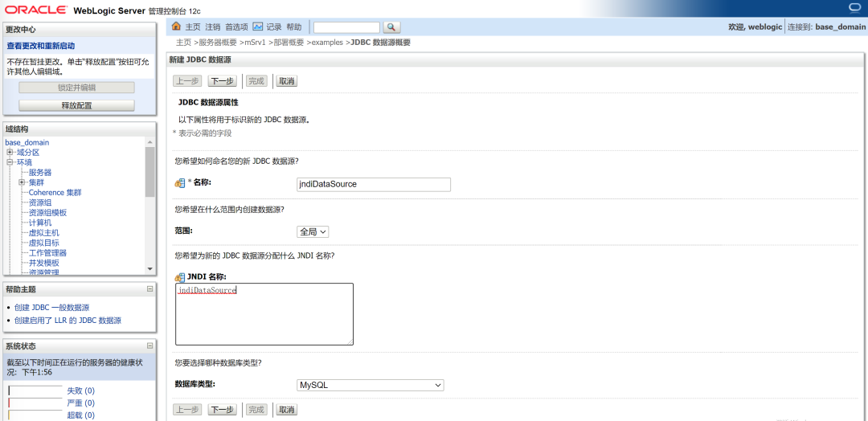Select 计算机 tree item
The image size is (868, 421).
(x=40, y=223)
